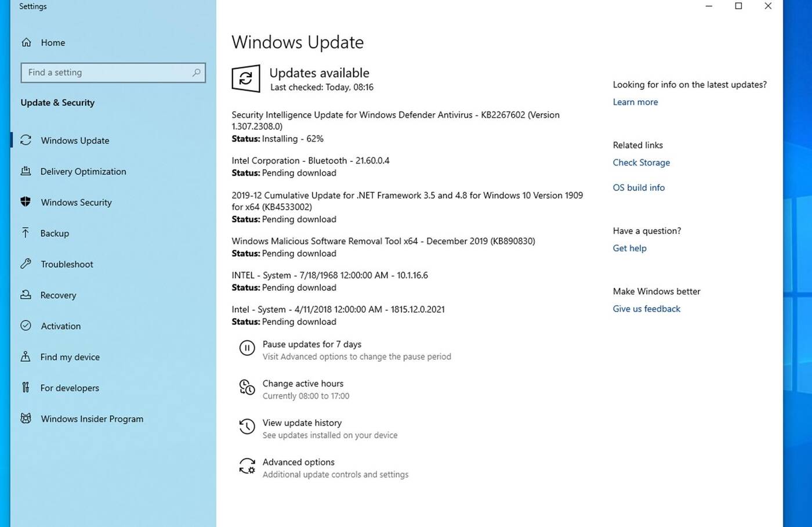812x527 pixels.
Task: Click the Troubleshoot wrench icon
Action: (26, 264)
